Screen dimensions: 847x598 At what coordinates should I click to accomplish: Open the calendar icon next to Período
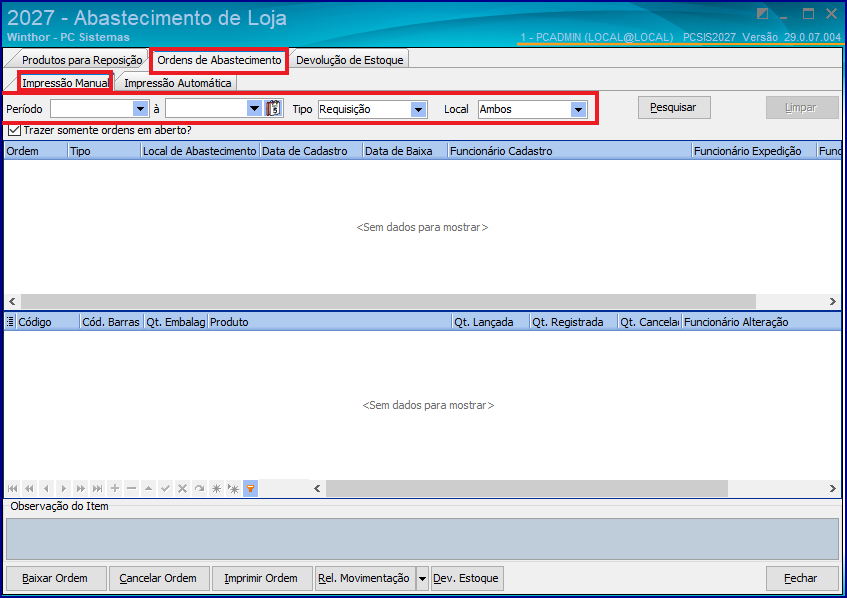274,109
